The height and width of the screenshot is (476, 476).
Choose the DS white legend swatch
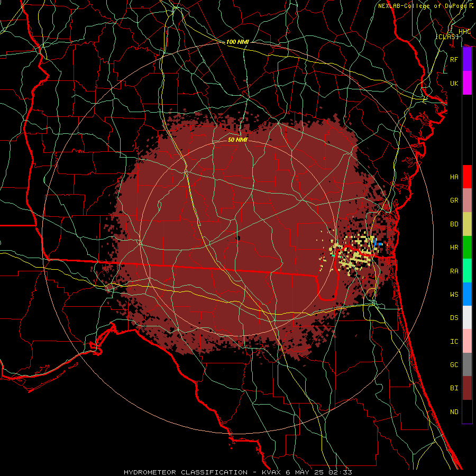(x=467, y=317)
